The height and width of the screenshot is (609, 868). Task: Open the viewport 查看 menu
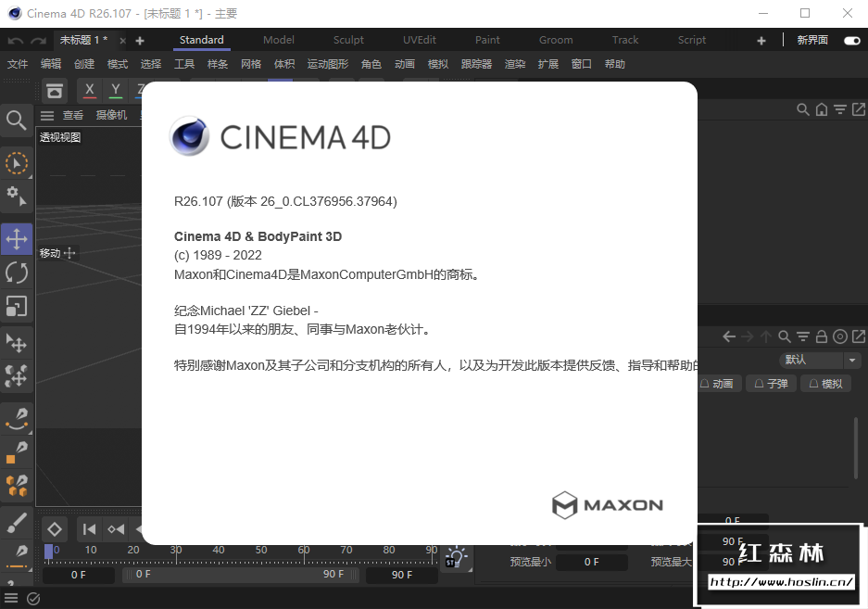72,115
